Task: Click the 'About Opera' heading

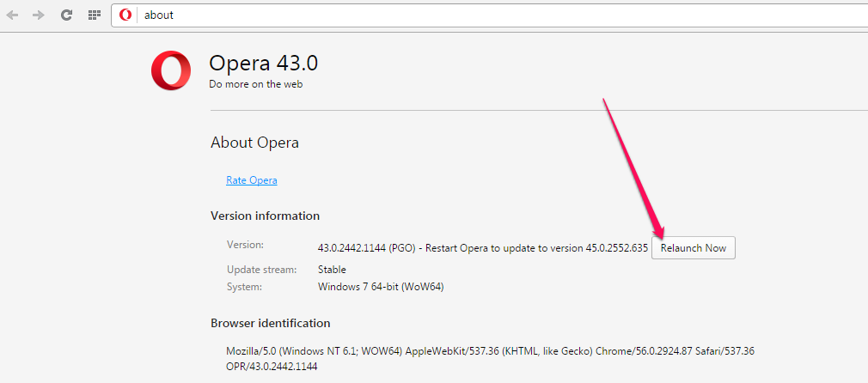Action: click(254, 143)
